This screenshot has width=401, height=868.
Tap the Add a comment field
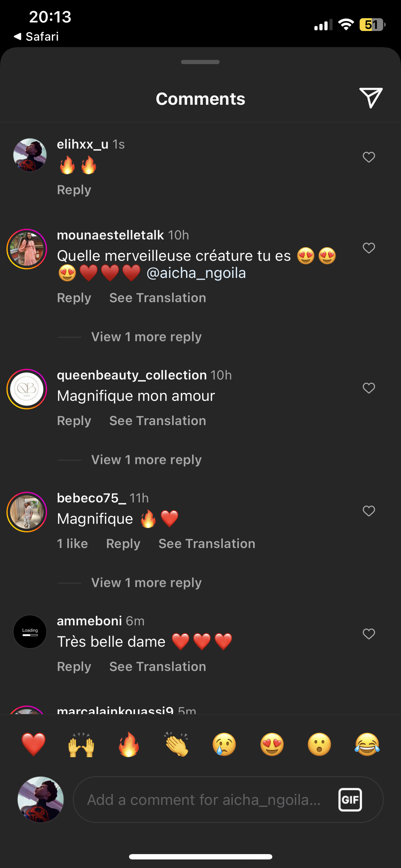click(x=204, y=800)
